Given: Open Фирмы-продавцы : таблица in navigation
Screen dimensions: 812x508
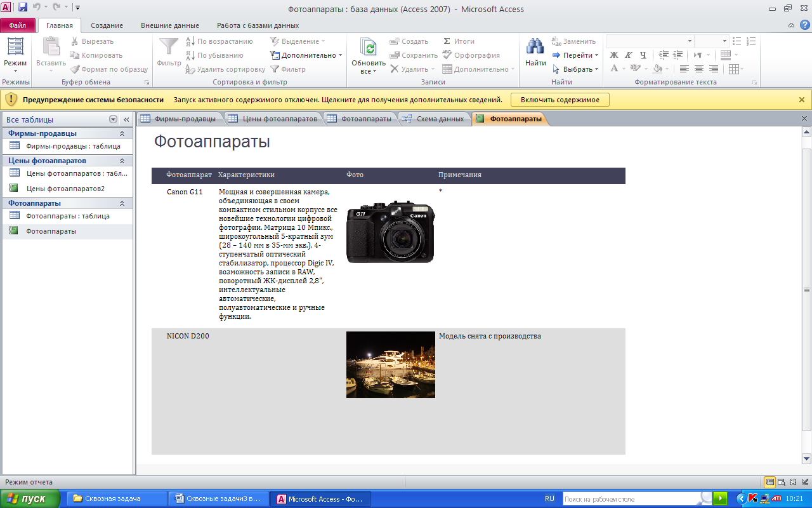Looking at the screenshot, I should [x=69, y=146].
